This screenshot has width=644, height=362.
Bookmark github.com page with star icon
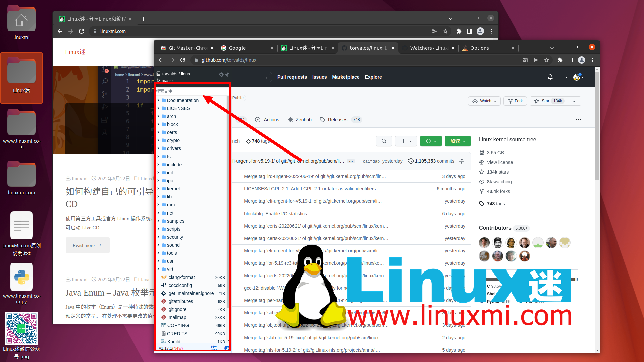547,60
